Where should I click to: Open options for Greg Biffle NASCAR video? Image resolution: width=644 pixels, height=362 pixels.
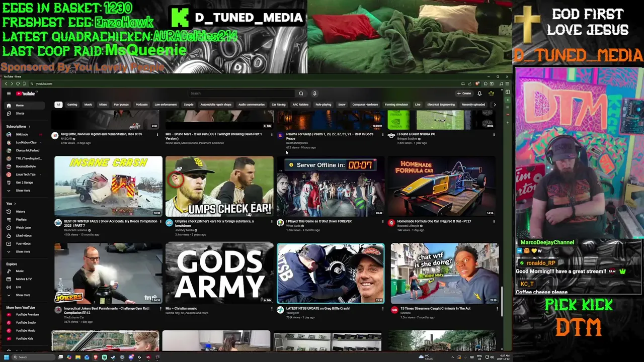point(157,134)
